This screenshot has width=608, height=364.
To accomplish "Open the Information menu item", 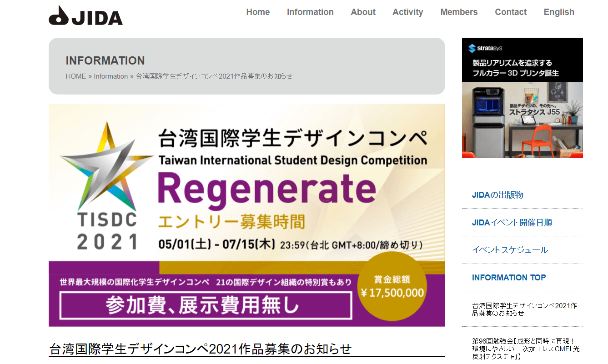I will (310, 12).
